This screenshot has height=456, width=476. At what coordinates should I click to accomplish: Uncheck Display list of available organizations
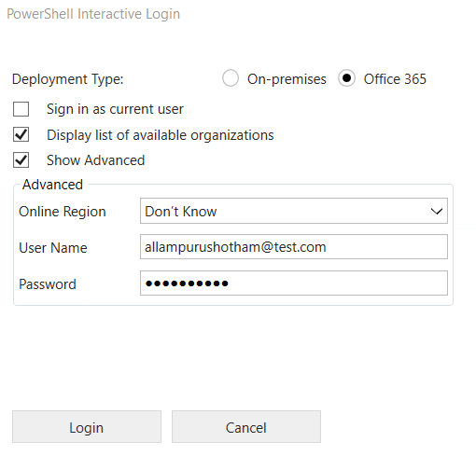(21, 134)
